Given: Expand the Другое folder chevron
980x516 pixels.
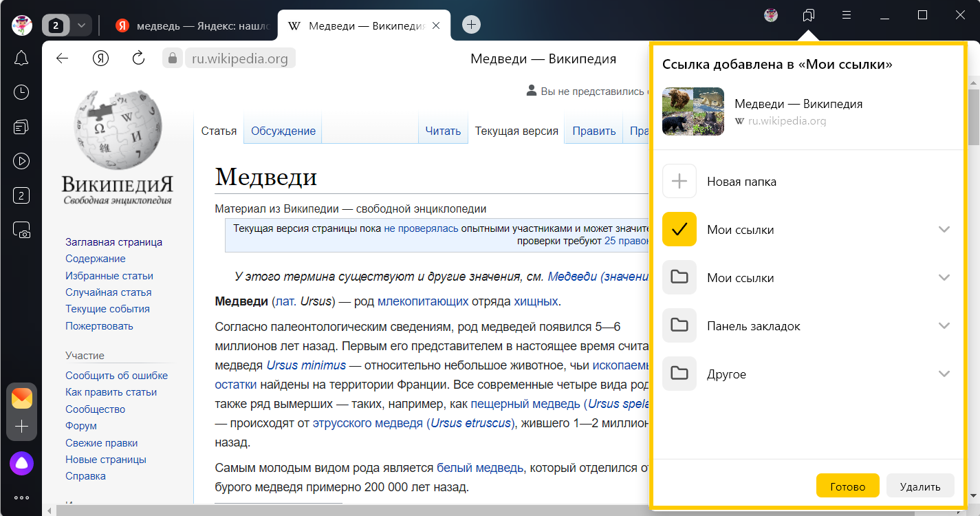Looking at the screenshot, I should tap(944, 374).
